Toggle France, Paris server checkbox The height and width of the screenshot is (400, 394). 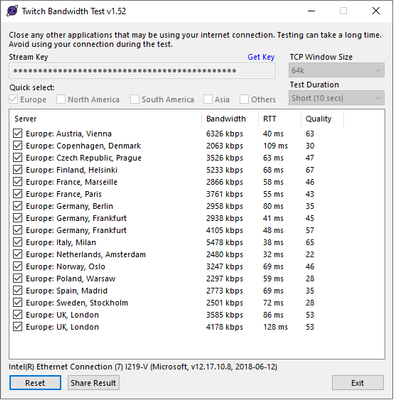(x=17, y=194)
